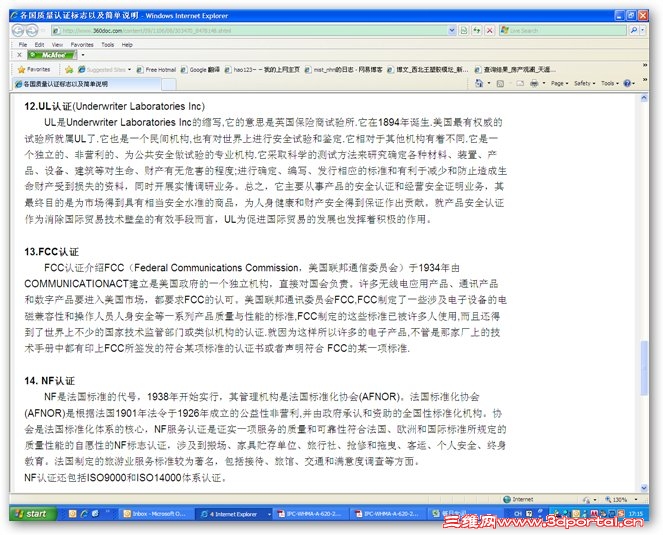Viewport: 663px width, 535px height.
Task: Click the Home icon in the command bar
Action: 479,83
